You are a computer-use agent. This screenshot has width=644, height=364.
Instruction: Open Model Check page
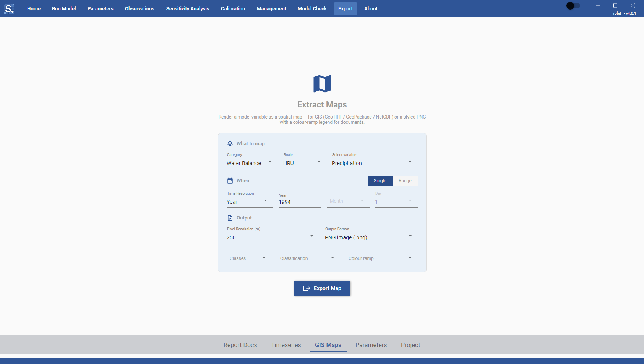click(312, 8)
